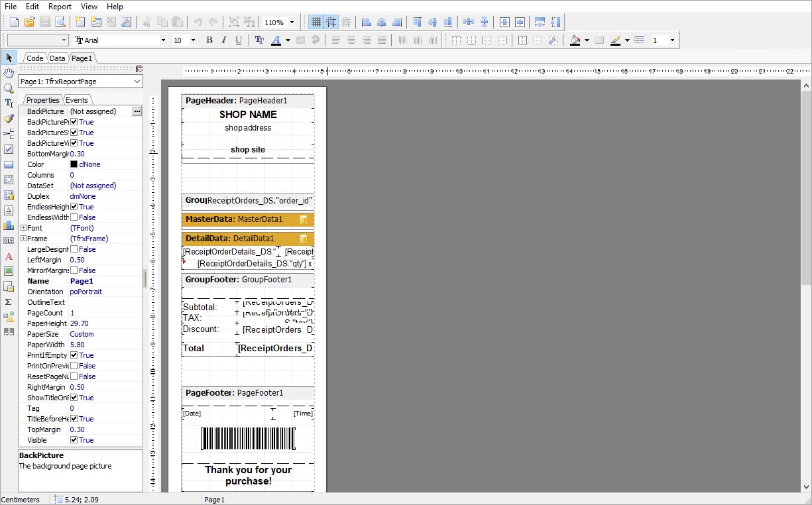Viewport: 812px width, 505px height.
Task: Toggle PrintOnPreviousPage checkbox
Action: [x=74, y=366]
